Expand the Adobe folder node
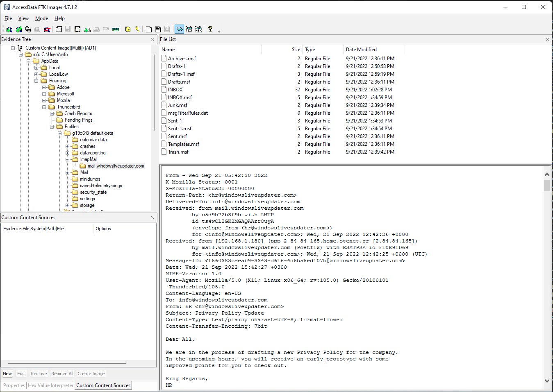Screen dimensions: 553x392 [x=44, y=87]
